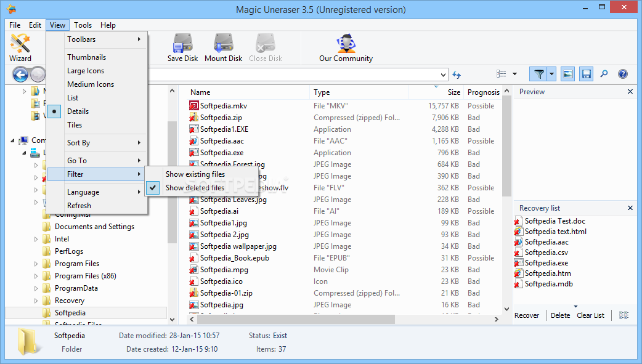Open the Help menu
Screen dimensions: 642x364
[108, 25]
